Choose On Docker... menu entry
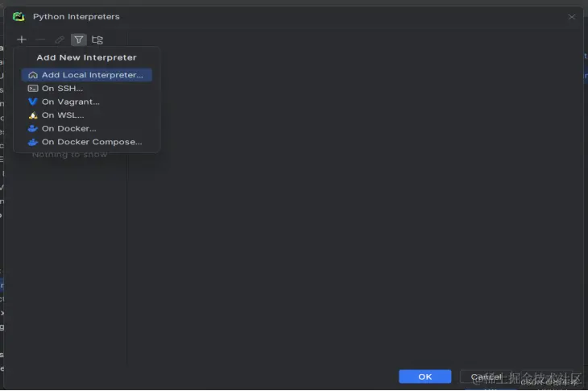Viewport: 588px width, 391px height. point(87,128)
